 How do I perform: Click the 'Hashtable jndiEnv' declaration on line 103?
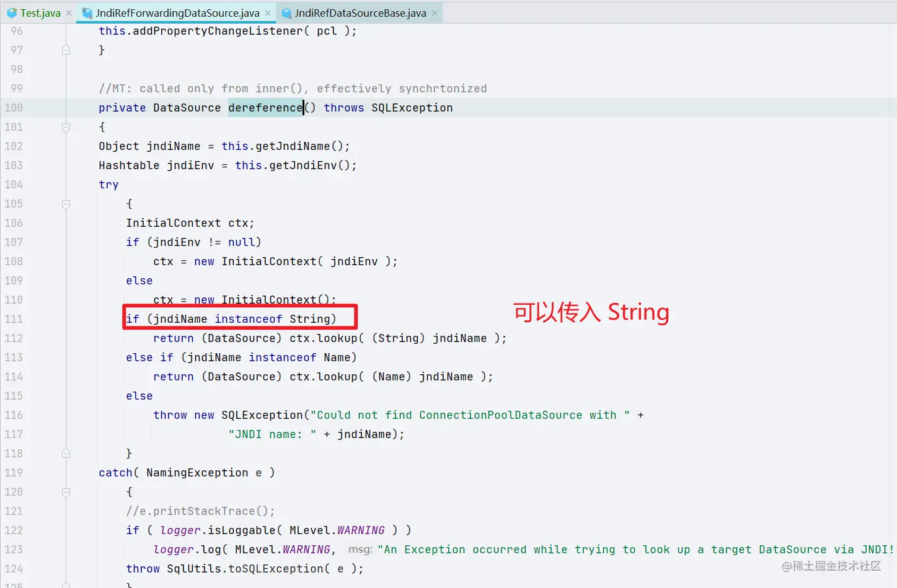coord(156,165)
